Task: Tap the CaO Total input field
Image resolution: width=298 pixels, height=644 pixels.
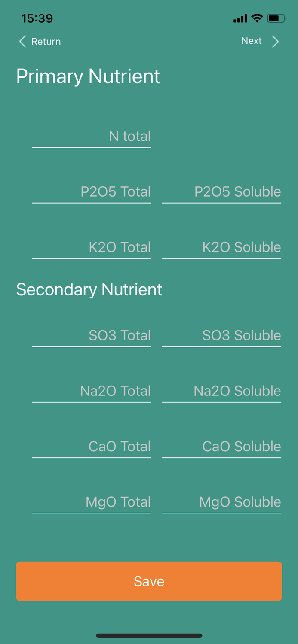Action: coord(91,447)
